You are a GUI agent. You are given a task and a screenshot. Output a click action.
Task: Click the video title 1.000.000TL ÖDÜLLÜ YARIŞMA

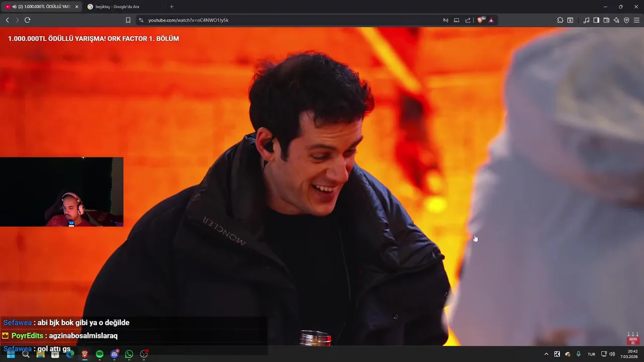93,39
